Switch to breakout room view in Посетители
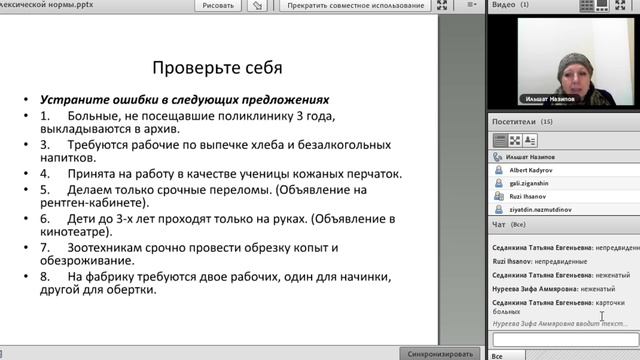 click(515, 140)
